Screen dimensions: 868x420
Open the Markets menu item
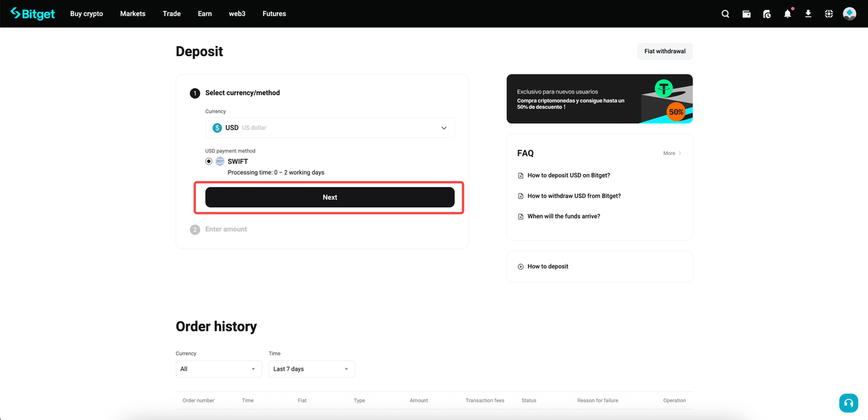[132, 14]
